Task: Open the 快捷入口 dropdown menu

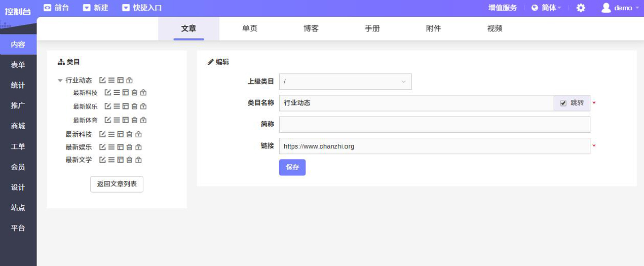Action: pyautogui.click(x=142, y=8)
